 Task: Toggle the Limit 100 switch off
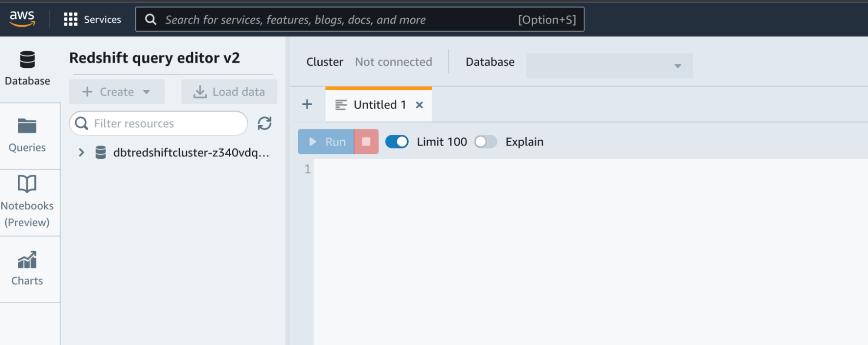pos(397,142)
